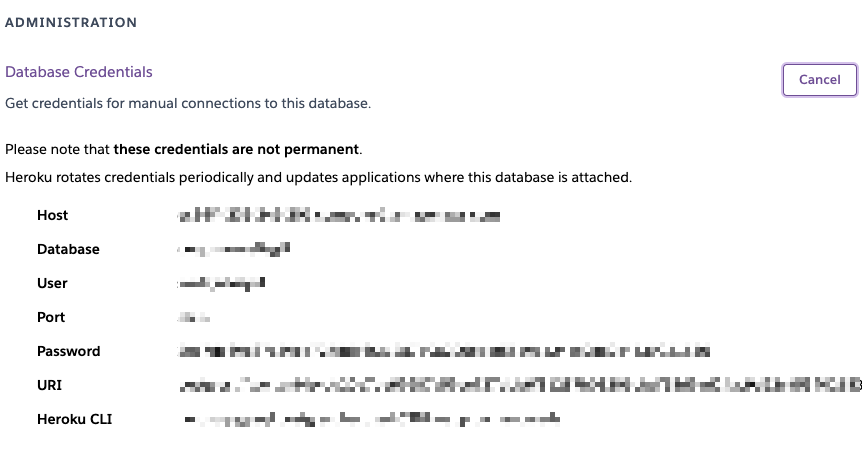Click the blurred Host value
This screenshot has width=867, height=462.
[x=339, y=216]
